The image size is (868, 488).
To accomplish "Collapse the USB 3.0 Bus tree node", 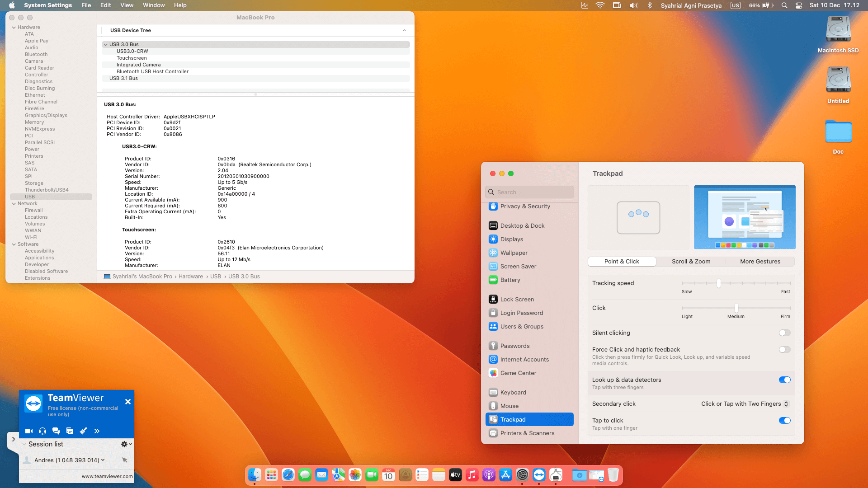I will (105, 44).
